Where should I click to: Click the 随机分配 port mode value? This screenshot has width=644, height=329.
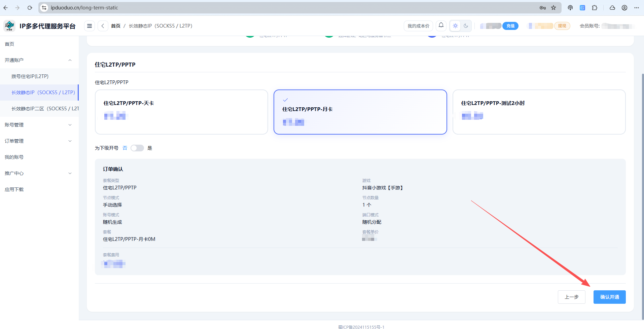coord(372,222)
